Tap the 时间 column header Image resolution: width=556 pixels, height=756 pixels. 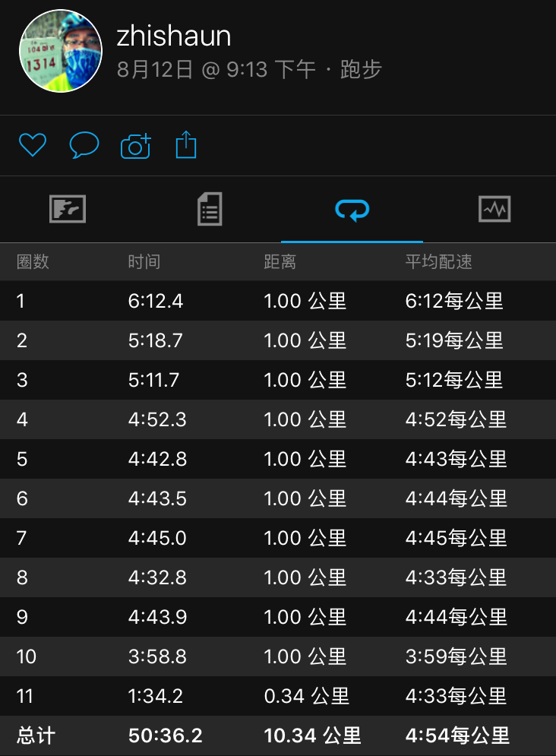pyautogui.click(x=144, y=262)
